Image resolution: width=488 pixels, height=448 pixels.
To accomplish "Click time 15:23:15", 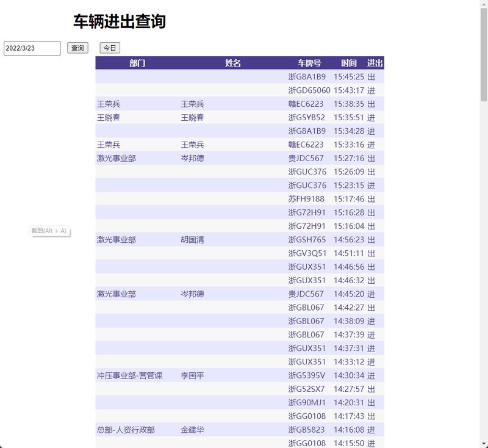I will 349,185.
